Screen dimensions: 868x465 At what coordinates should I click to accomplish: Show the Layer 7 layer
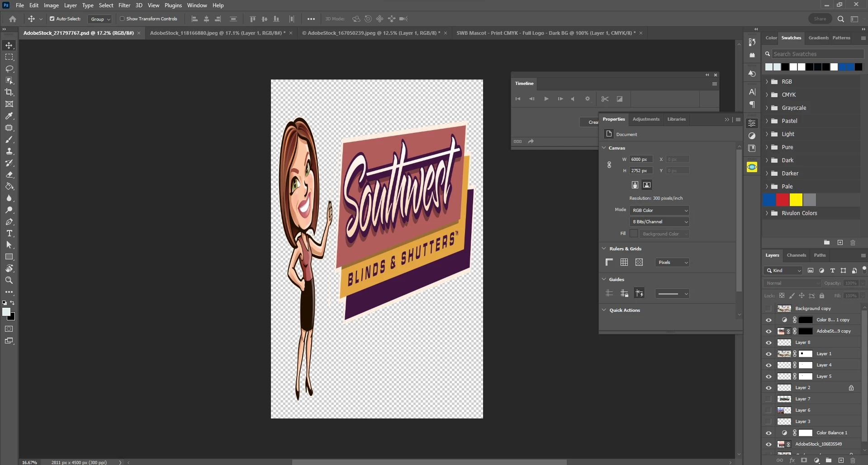click(768, 399)
